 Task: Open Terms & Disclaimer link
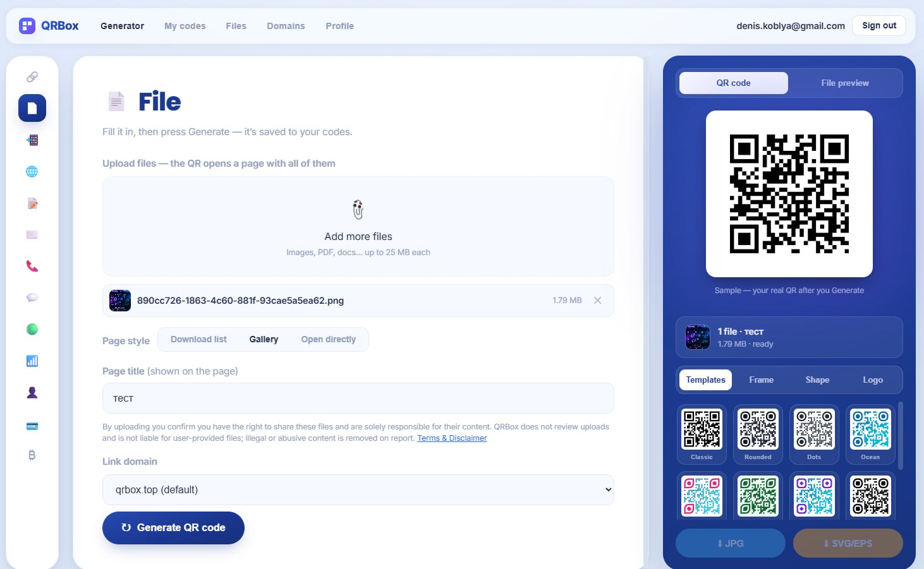point(452,438)
